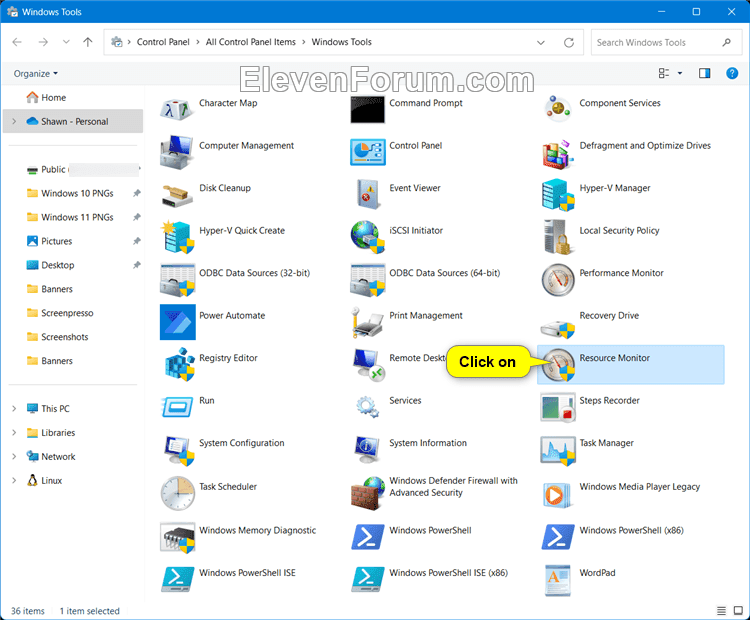Select Hyper-V Quick Create icon
The height and width of the screenshot is (620, 750).
178,237
